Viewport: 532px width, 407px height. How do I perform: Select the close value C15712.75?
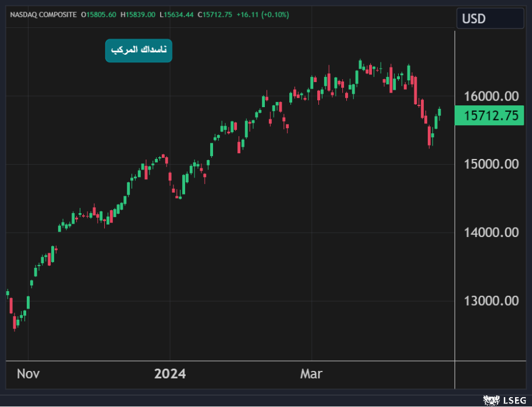pyautogui.click(x=215, y=14)
